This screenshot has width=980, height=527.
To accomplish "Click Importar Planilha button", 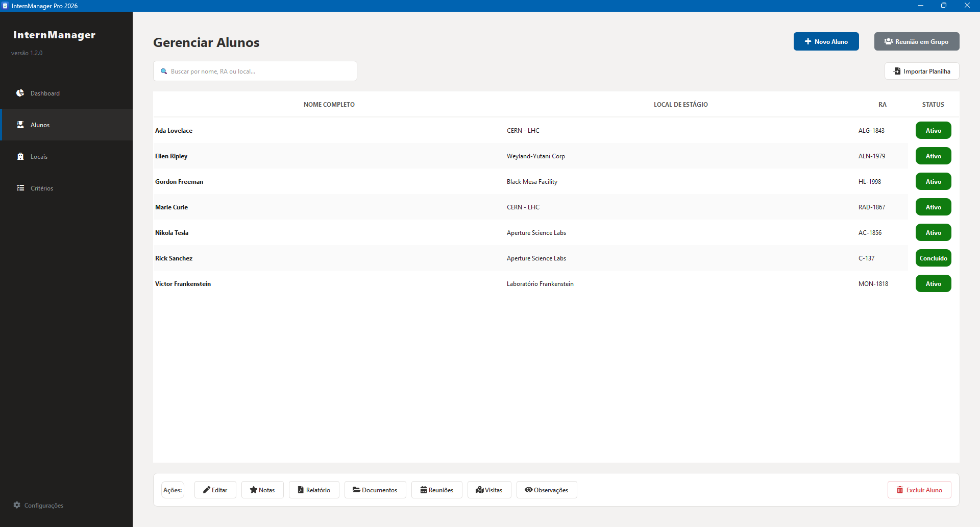I will point(921,71).
